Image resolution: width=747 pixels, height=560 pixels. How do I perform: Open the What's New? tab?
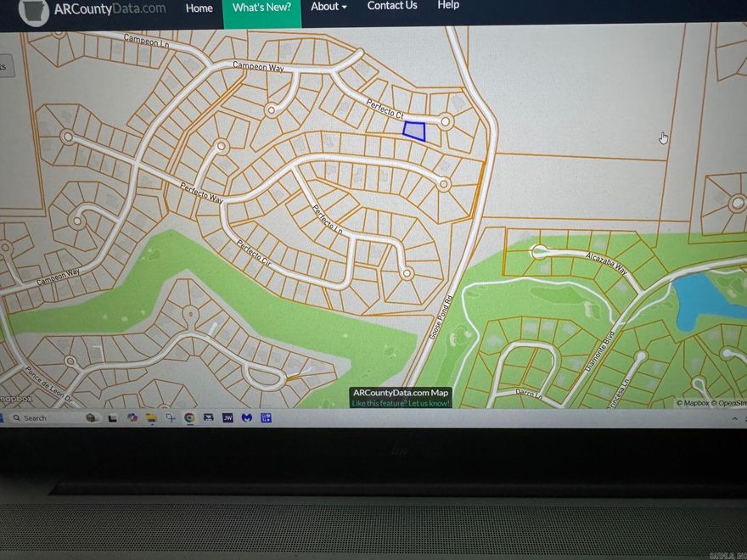[261, 8]
